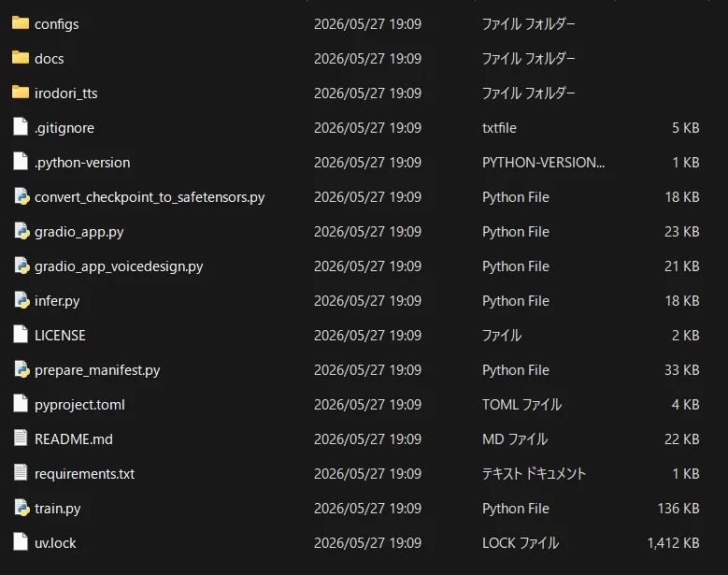Select the README.md document icon
Viewport: 728px width, 575px height.
(x=21, y=438)
